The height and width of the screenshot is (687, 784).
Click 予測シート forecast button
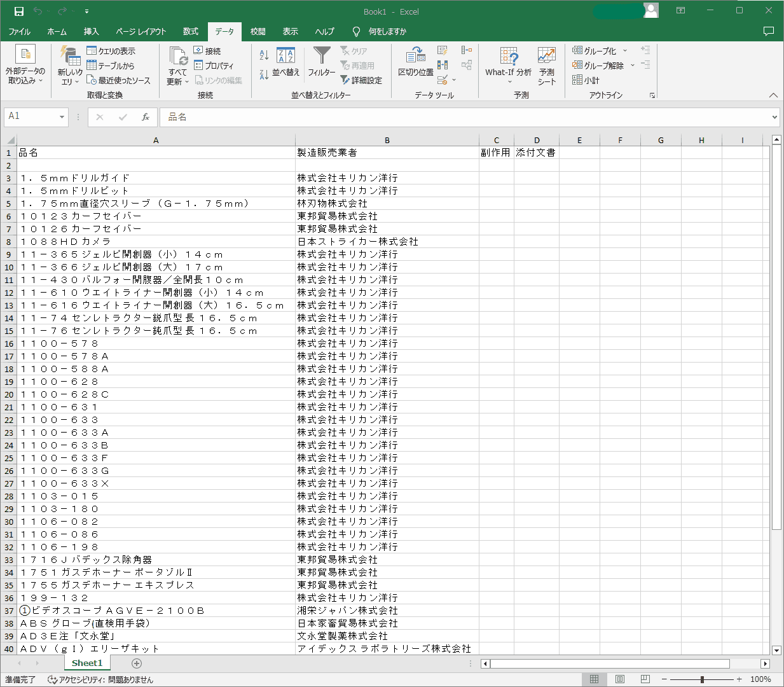[547, 65]
